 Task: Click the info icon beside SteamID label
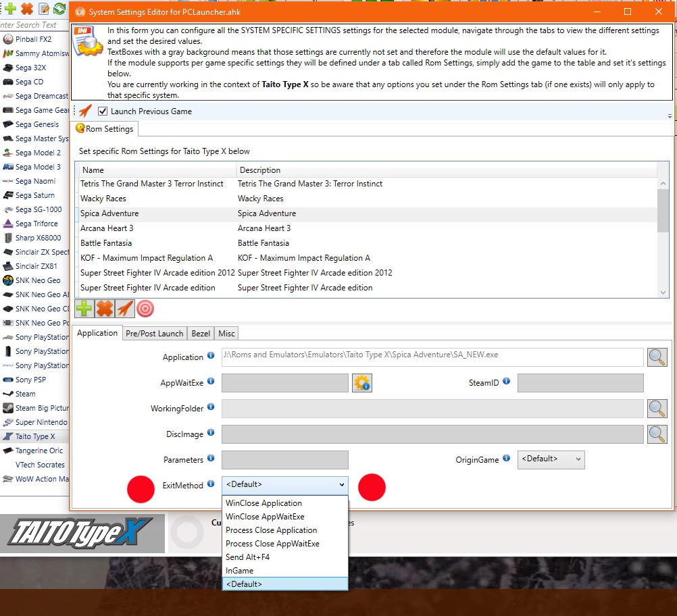[507, 382]
